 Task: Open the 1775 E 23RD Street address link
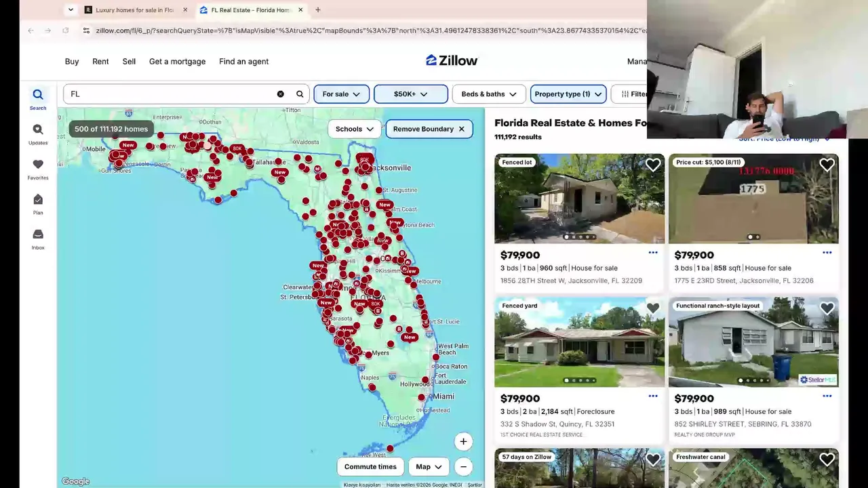pyautogui.click(x=744, y=281)
